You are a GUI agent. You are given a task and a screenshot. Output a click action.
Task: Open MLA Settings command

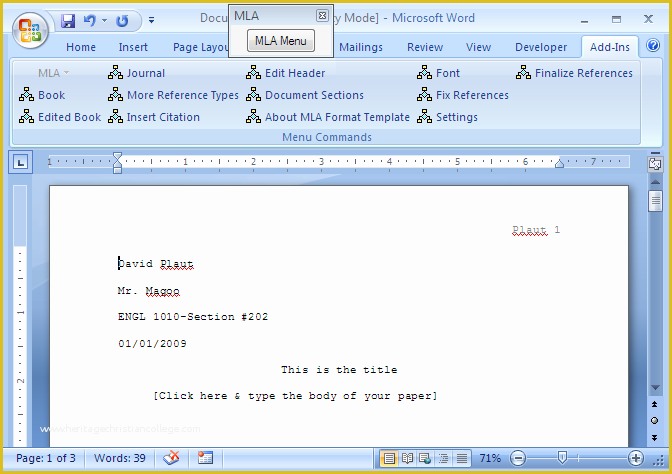(x=447, y=117)
